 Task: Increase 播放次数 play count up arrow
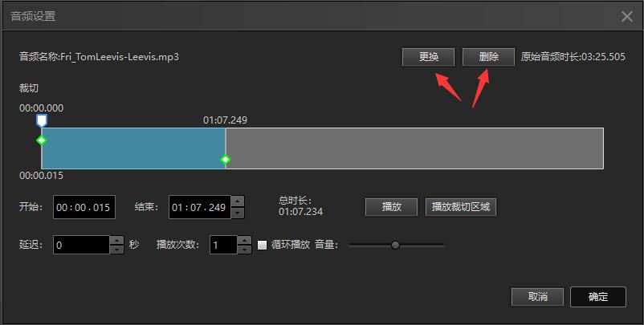tap(244, 240)
